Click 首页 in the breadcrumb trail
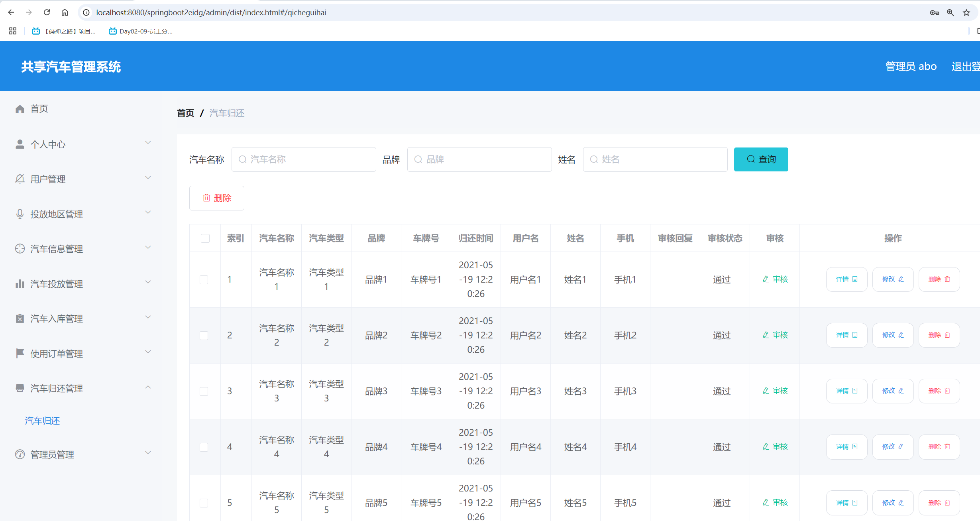Viewport: 980px width, 521px height. tap(185, 113)
